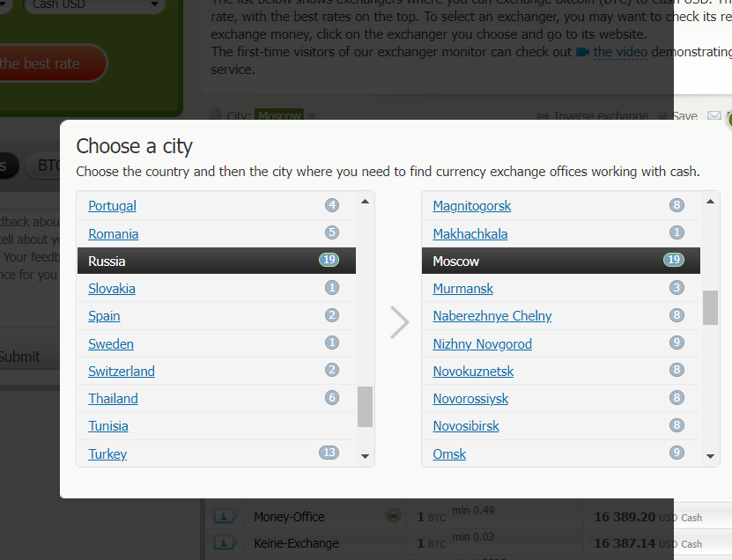
Task: Select Russia in the country list
Action: click(107, 262)
